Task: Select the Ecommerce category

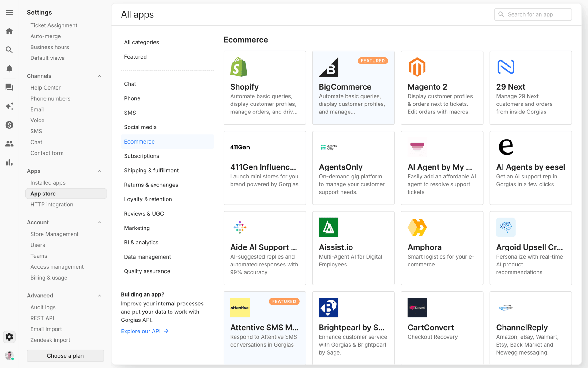Action: coord(168,142)
